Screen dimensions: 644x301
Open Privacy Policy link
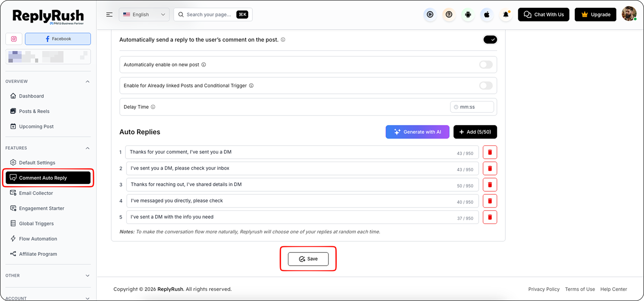544,289
